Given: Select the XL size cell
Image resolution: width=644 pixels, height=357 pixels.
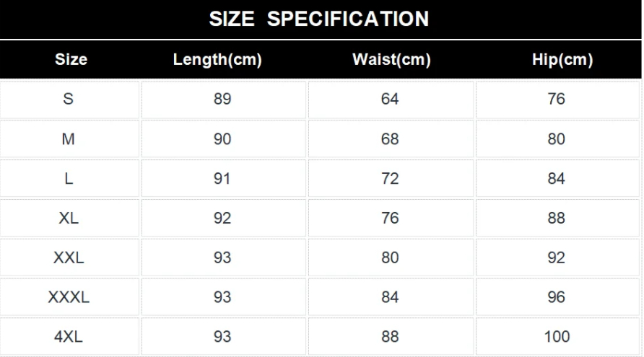Looking at the screenshot, I should tap(69, 219).
